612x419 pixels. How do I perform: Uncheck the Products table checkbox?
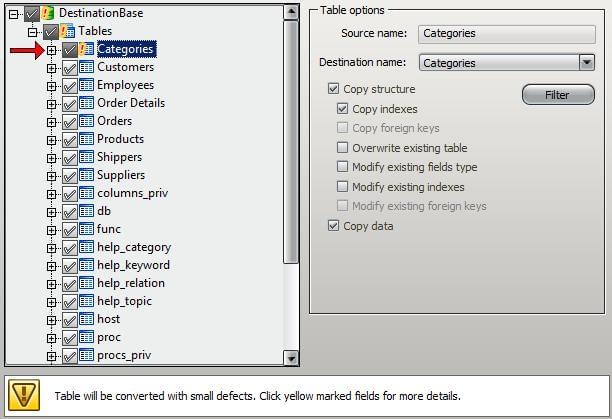point(69,140)
